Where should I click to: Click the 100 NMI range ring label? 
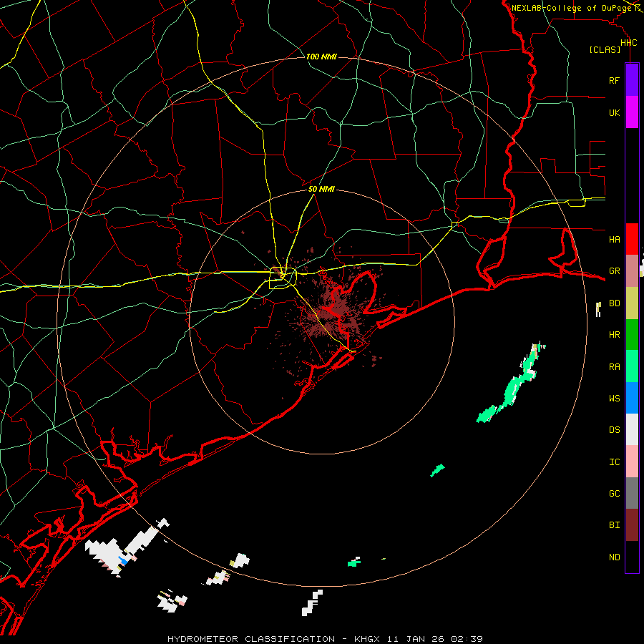(x=321, y=57)
